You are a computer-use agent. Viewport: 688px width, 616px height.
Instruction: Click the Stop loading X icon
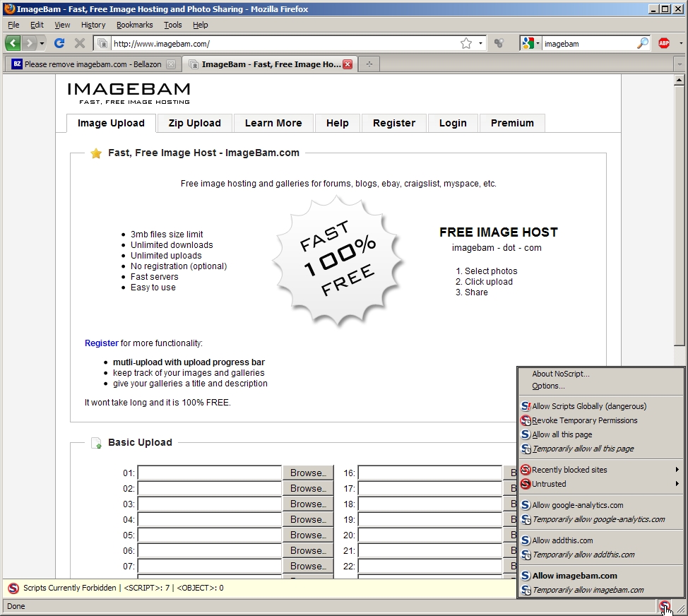[x=80, y=43]
